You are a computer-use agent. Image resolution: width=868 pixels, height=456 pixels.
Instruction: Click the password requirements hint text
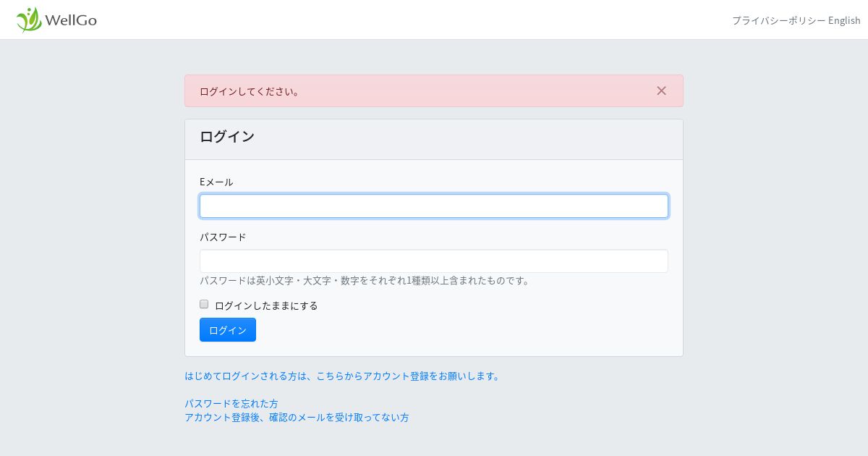pyautogui.click(x=365, y=281)
